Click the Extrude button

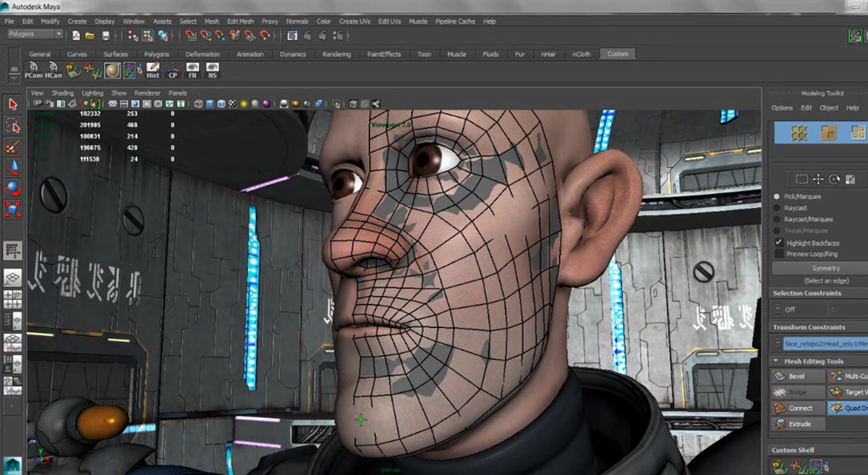tap(797, 424)
